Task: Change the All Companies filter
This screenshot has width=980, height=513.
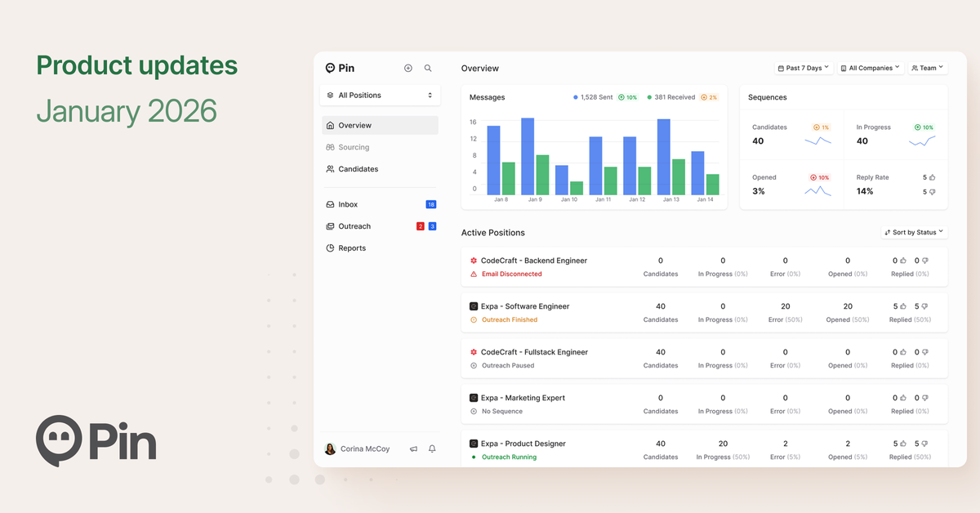Action: tap(870, 68)
